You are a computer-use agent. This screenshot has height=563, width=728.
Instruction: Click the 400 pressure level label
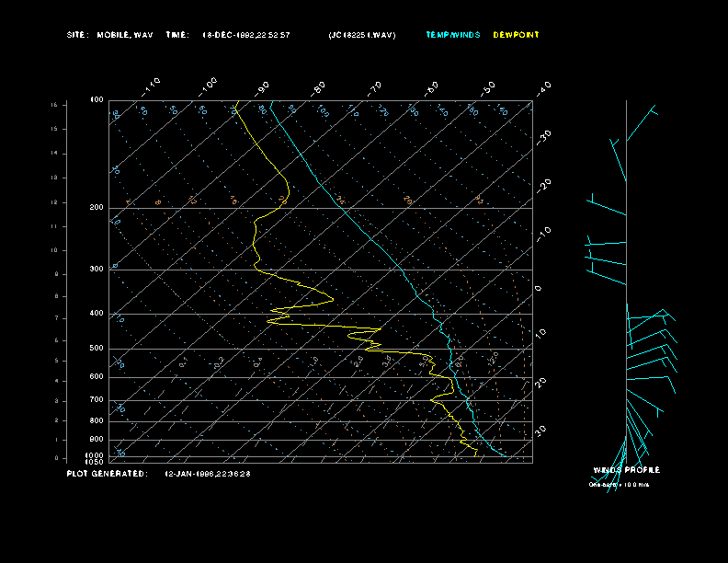[97, 314]
